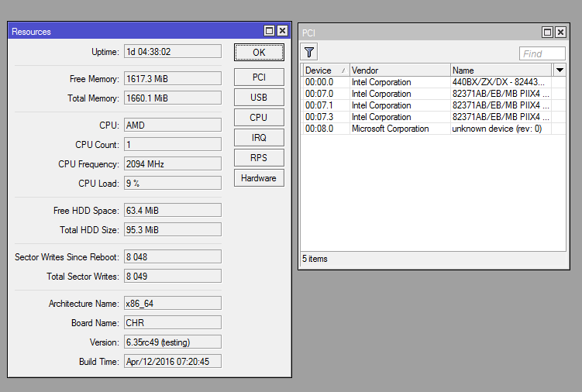582x392 pixels.
Task: Click the Build Time field
Action: [173, 361]
